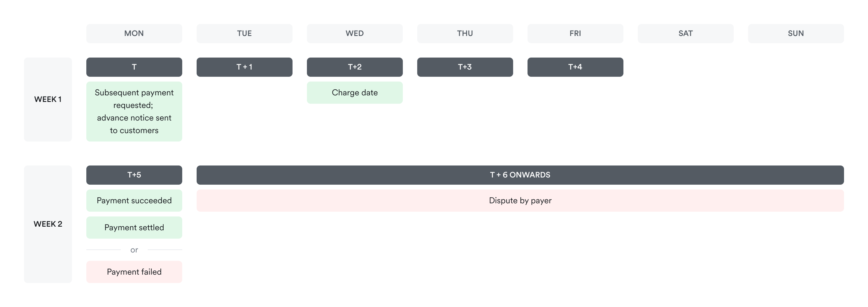Select the Payment succeeded box

coord(134,201)
